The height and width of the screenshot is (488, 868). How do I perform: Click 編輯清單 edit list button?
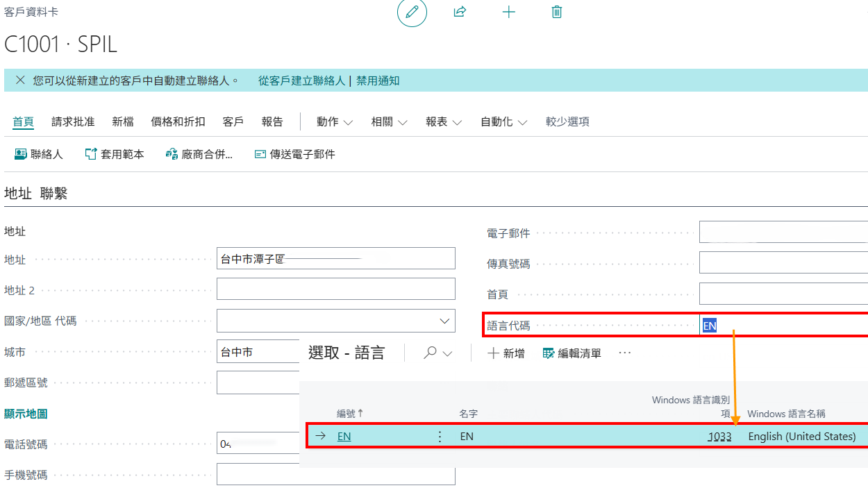pos(571,353)
